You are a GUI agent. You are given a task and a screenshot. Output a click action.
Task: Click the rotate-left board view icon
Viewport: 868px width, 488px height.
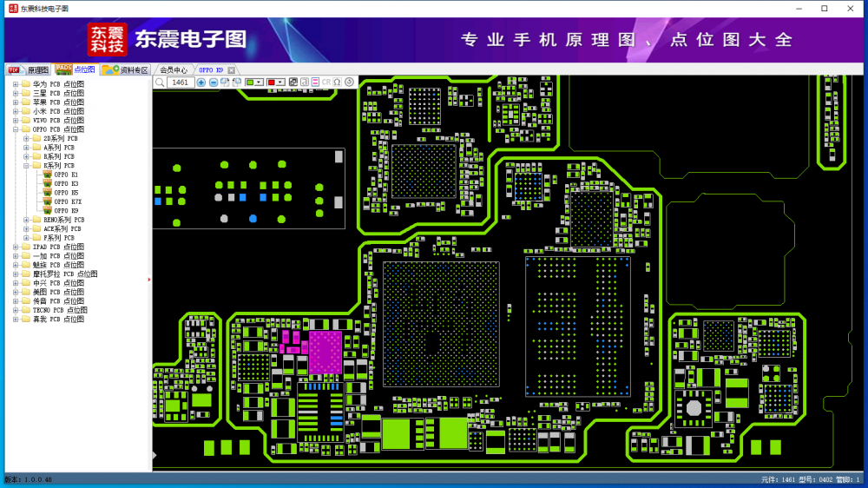click(x=237, y=82)
